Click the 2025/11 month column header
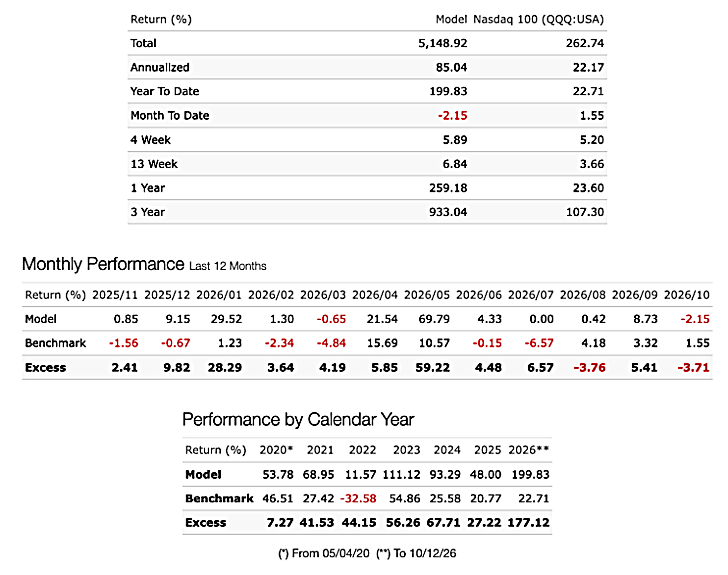This screenshot has height=575, width=728. 115,295
